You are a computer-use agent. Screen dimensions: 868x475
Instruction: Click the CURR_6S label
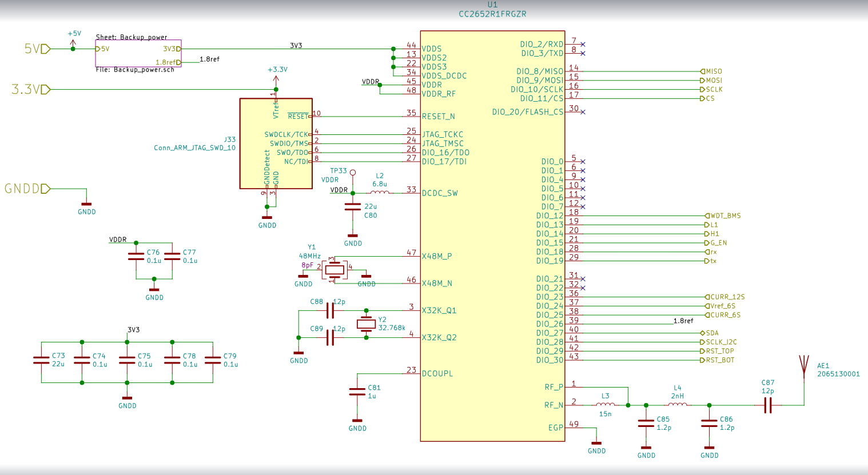point(723,315)
